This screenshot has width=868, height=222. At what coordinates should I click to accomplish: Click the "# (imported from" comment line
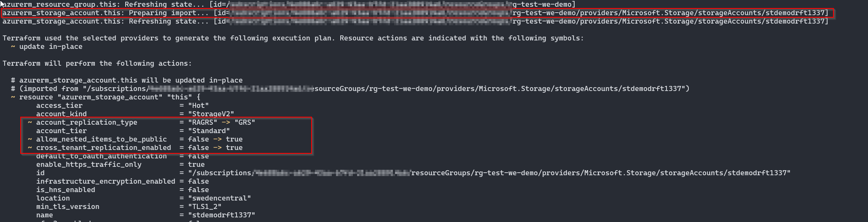point(350,89)
